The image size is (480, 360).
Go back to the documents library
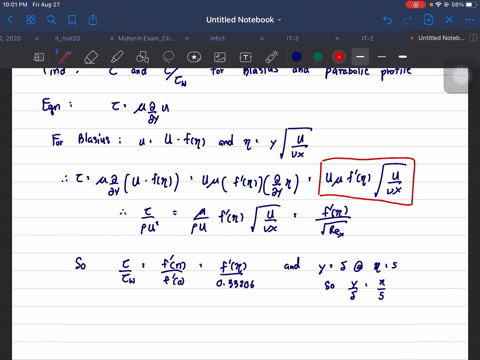click(10, 20)
